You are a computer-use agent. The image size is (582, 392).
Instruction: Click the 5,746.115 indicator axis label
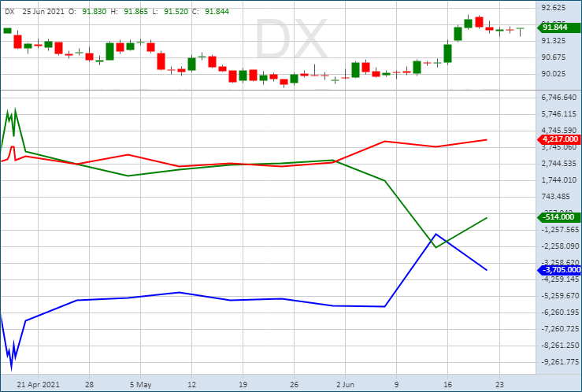(559, 114)
